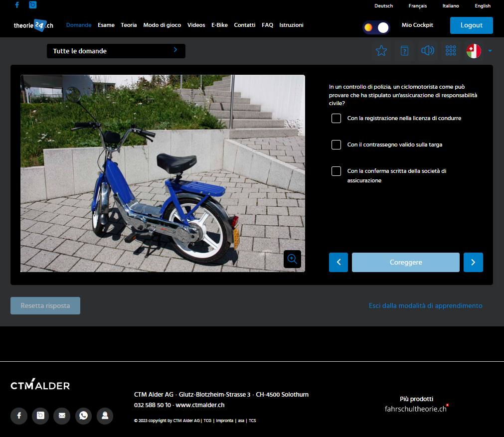Viewport: 504px width, 437px height.
Task: Click the theorie24.ch logo
Action: pyautogui.click(x=33, y=25)
